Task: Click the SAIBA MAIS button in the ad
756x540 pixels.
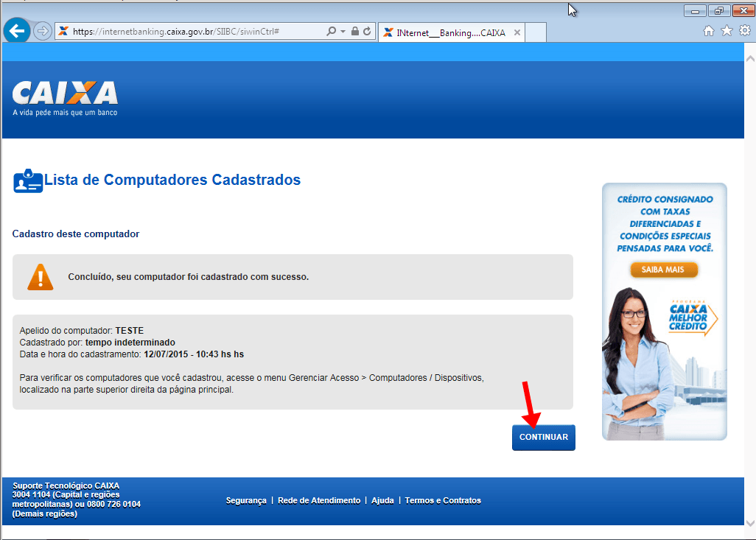Action: 663,270
